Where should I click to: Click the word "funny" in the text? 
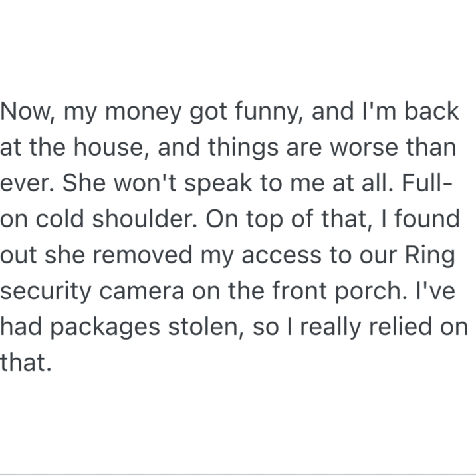pos(267,113)
